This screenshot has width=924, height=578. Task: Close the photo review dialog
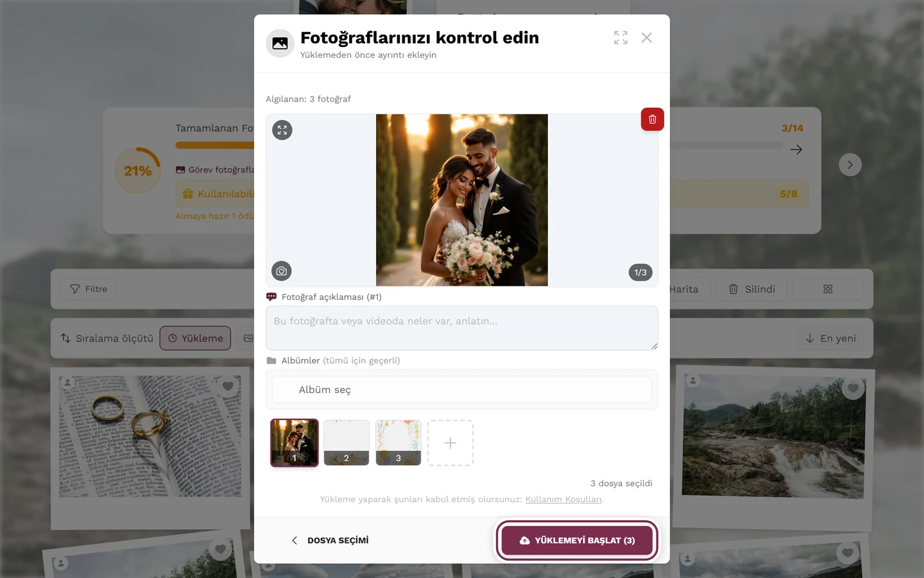[x=647, y=38]
